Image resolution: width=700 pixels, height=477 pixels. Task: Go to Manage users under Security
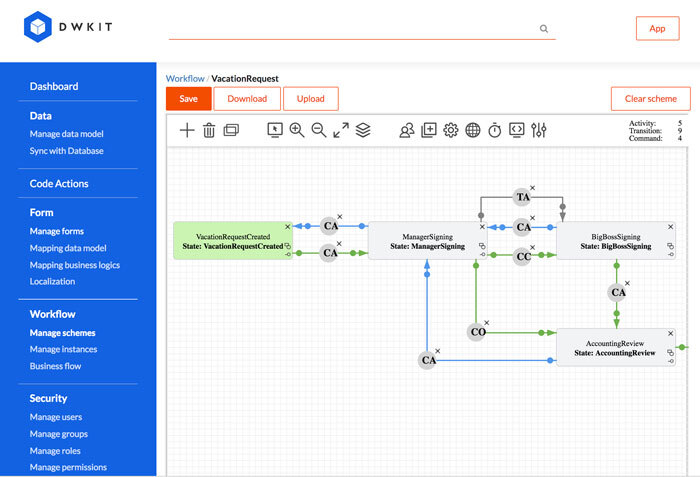pos(56,417)
